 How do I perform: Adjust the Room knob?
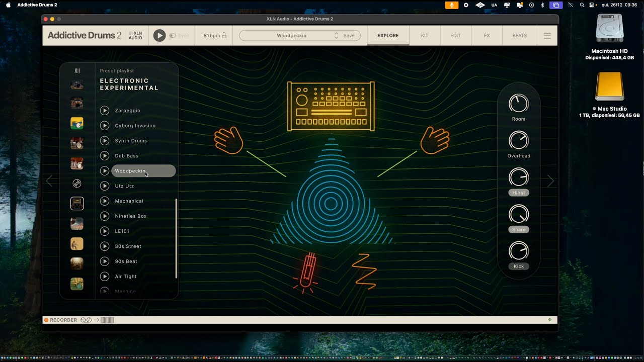coord(519,104)
